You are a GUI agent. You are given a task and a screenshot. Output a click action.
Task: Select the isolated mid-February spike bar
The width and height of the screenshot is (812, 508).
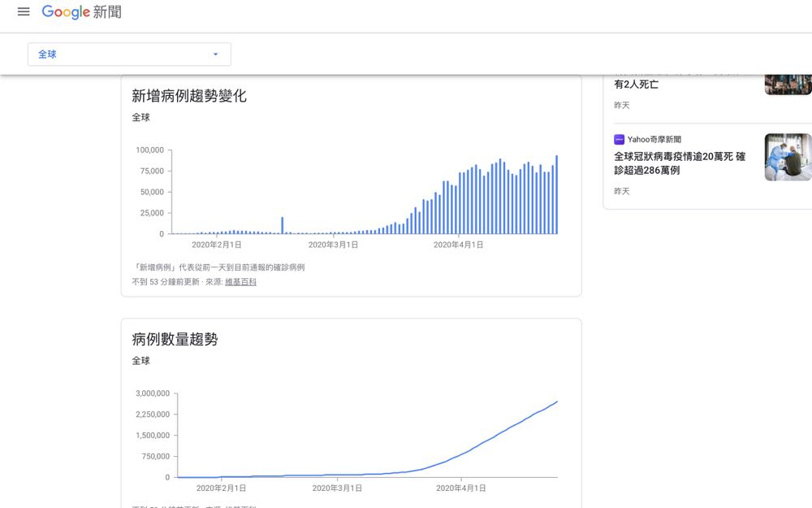[x=283, y=226]
